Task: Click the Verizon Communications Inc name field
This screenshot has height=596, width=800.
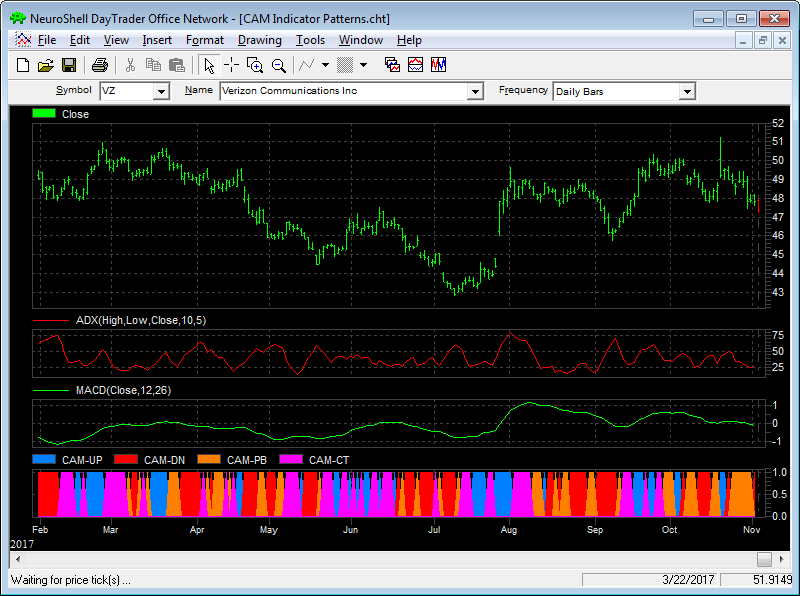Action: click(344, 92)
